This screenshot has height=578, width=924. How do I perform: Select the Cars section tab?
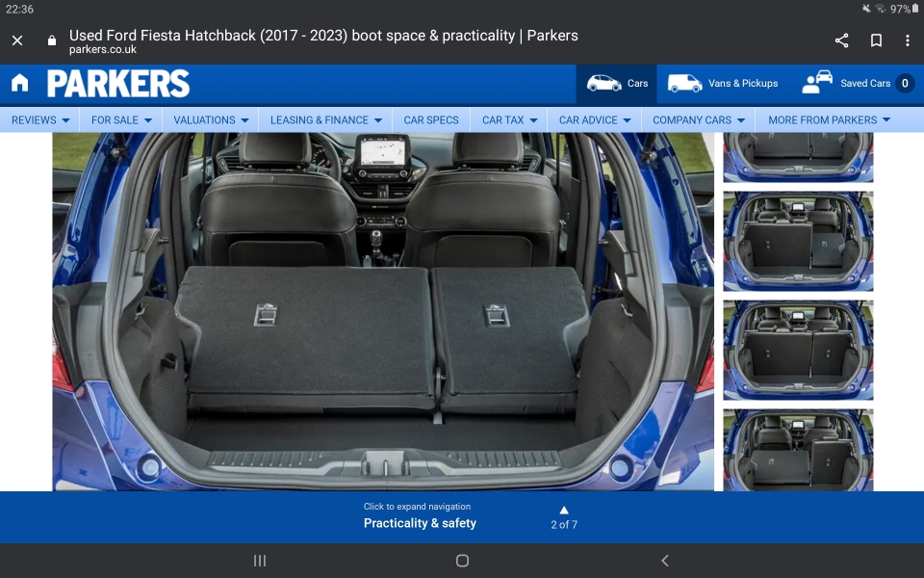tap(616, 83)
